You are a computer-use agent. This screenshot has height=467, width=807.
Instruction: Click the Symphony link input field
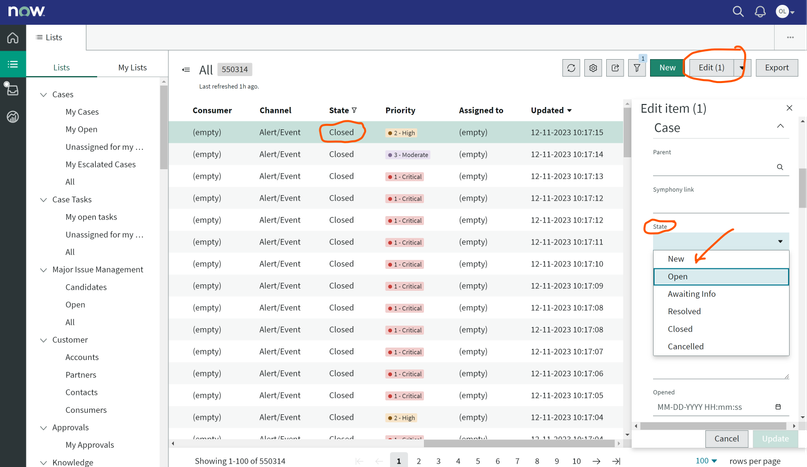[x=721, y=204]
